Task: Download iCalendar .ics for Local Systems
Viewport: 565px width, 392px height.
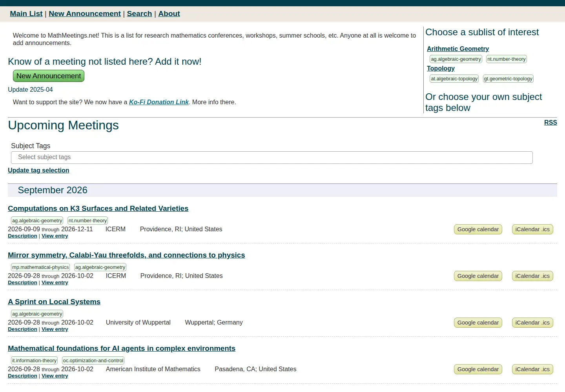Action: pos(532,323)
